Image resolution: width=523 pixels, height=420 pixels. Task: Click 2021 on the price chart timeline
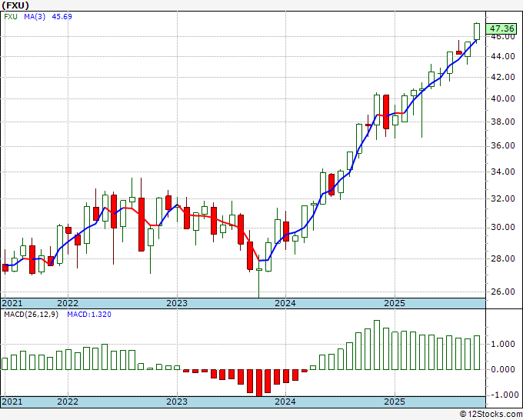pos(12,303)
